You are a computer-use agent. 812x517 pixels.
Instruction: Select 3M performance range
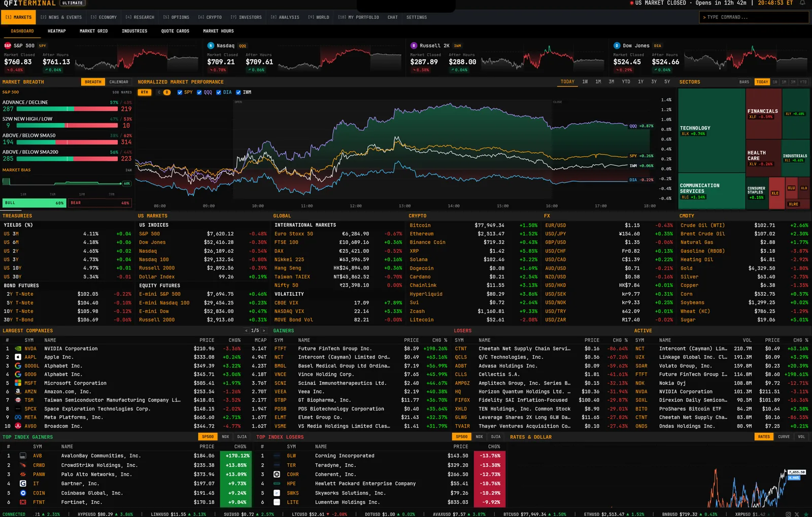(x=612, y=82)
